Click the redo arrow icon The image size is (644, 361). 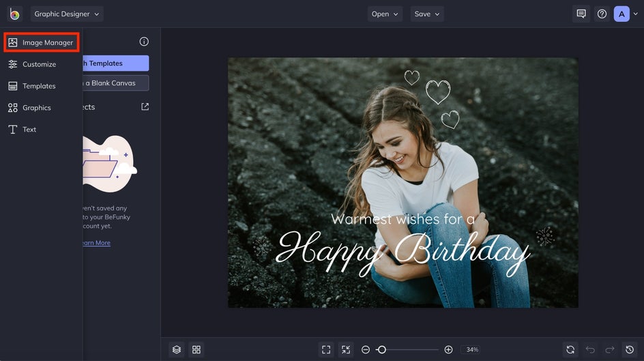point(610,349)
